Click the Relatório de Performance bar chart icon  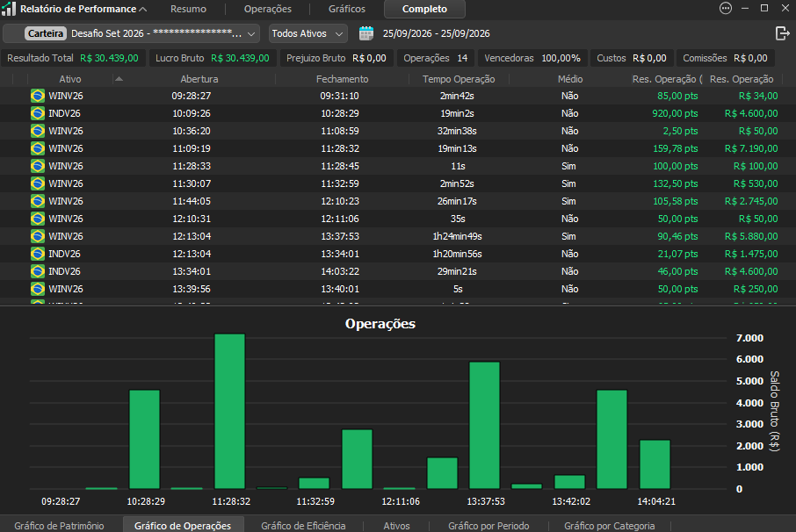pyautogui.click(x=9, y=9)
